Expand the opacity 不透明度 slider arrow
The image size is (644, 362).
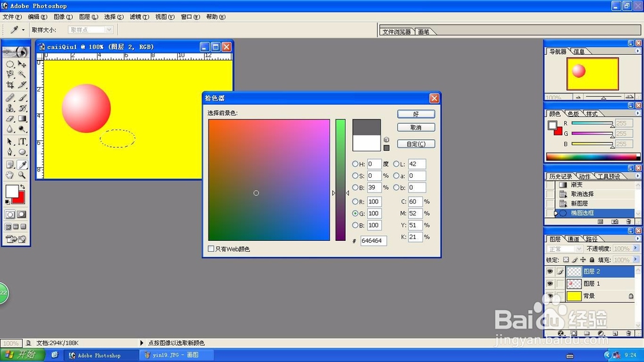(x=636, y=248)
